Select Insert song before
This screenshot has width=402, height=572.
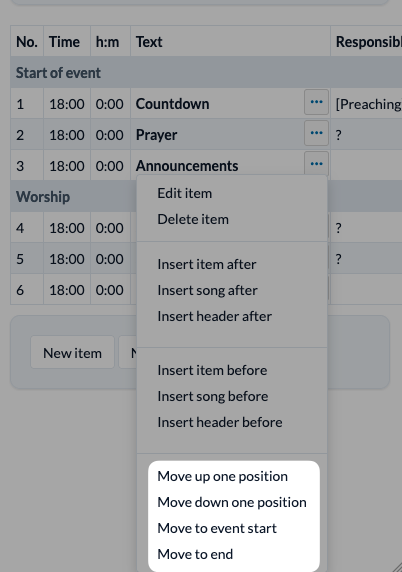pos(213,397)
